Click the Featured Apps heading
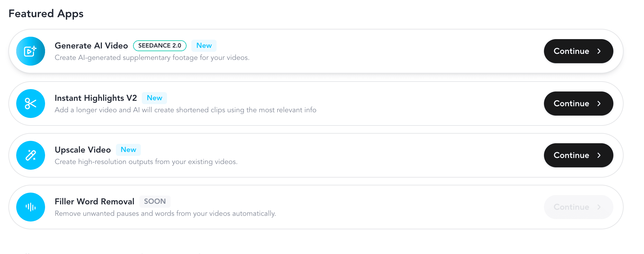This screenshot has height=254, width=644. 46,14
